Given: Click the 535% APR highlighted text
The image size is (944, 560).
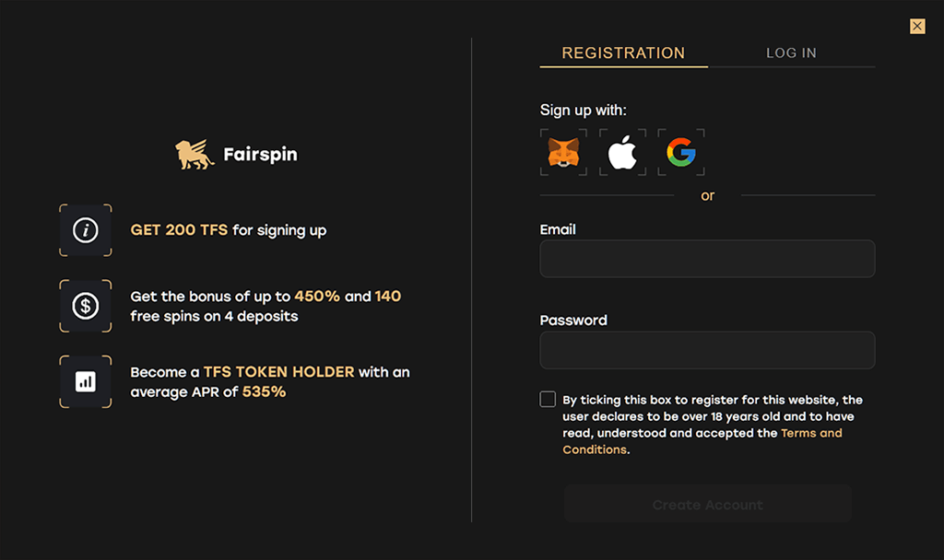Looking at the screenshot, I should click(x=264, y=392).
